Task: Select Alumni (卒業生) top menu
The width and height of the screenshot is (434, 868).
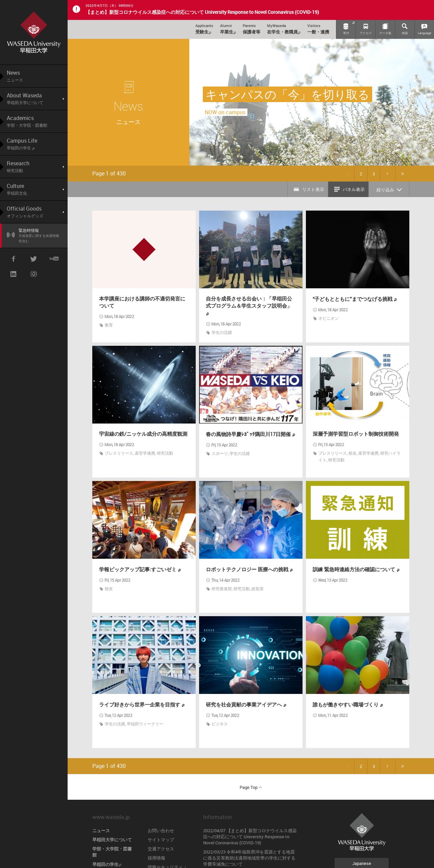Action: tap(228, 29)
